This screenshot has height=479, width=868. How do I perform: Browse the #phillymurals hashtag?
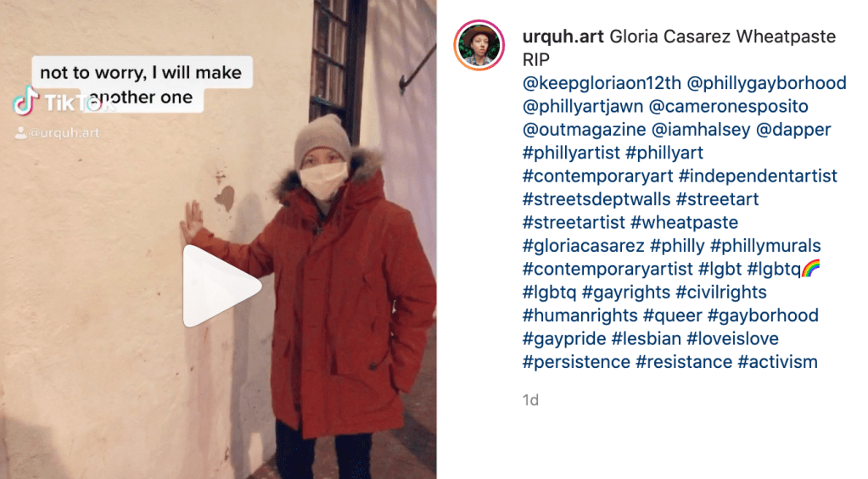[765, 246]
